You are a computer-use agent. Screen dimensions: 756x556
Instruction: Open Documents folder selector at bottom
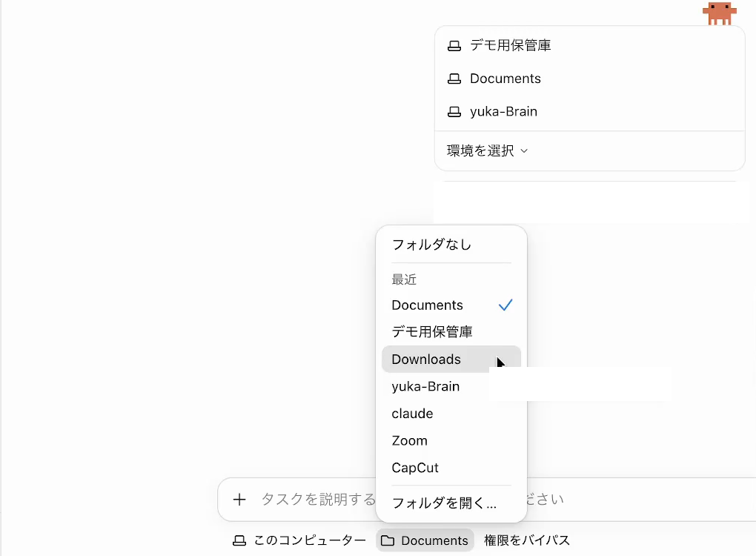click(425, 540)
